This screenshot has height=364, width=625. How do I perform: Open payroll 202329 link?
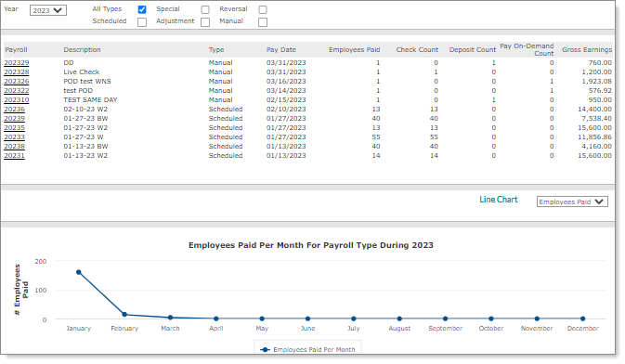tap(17, 63)
